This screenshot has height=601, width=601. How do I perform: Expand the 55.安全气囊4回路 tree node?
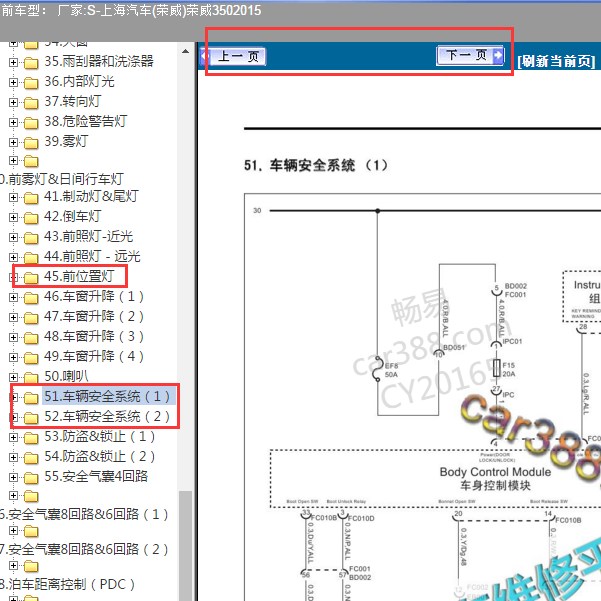13,477
